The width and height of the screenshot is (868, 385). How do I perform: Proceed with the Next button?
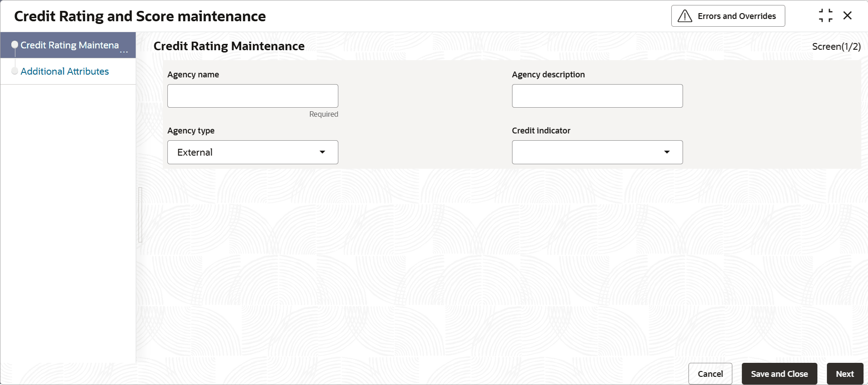(845, 374)
